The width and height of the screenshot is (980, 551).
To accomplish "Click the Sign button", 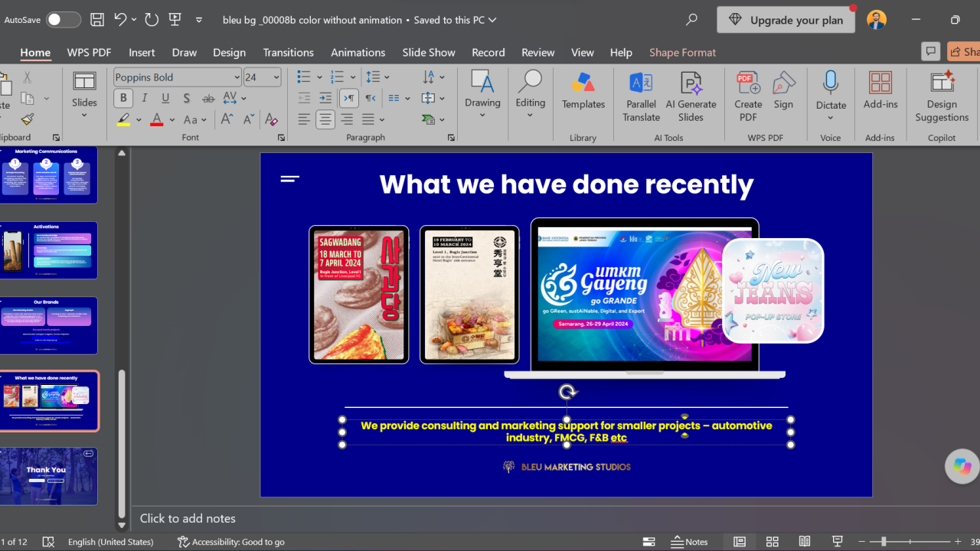I will point(783,91).
